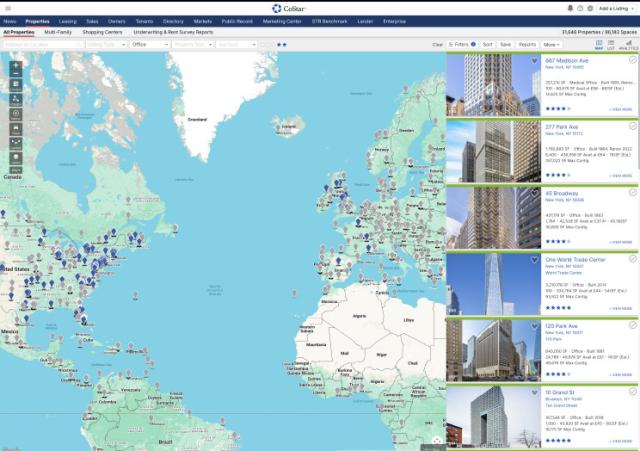Favorite 45 Broadway with heart
Viewport: 640px width, 451px height.
click(x=534, y=193)
